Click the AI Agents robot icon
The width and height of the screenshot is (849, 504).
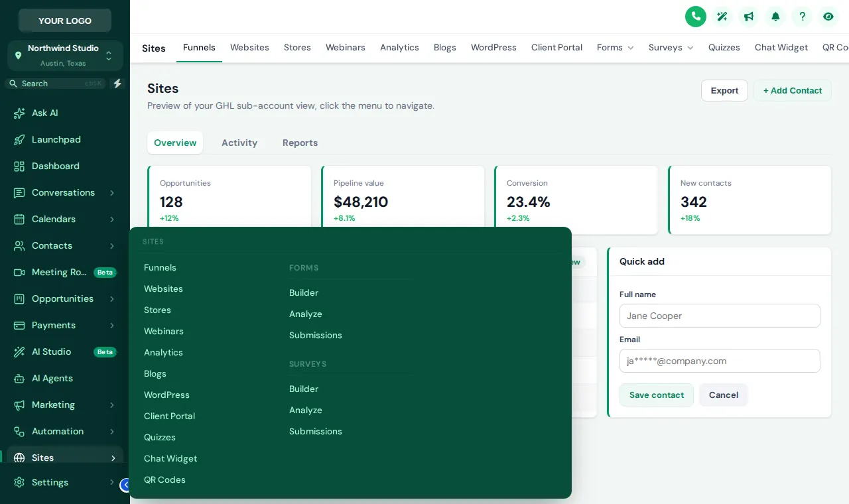point(19,379)
